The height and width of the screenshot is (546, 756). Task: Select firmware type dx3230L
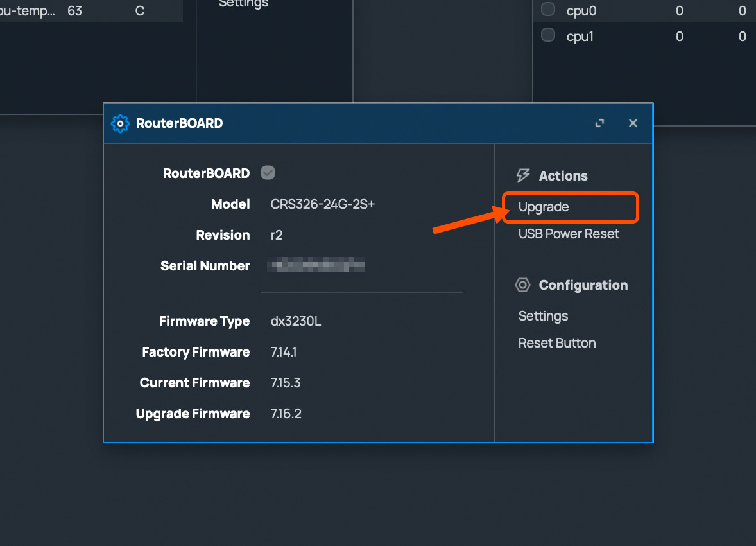[296, 321]
